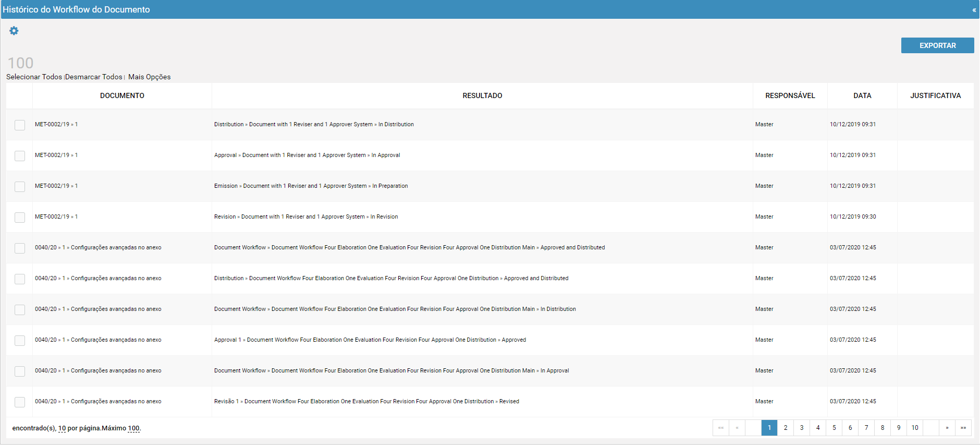The image size is (980, 445).
Task: Sort by DOCUMENTO column header
Action: click(x=122, y=95)
